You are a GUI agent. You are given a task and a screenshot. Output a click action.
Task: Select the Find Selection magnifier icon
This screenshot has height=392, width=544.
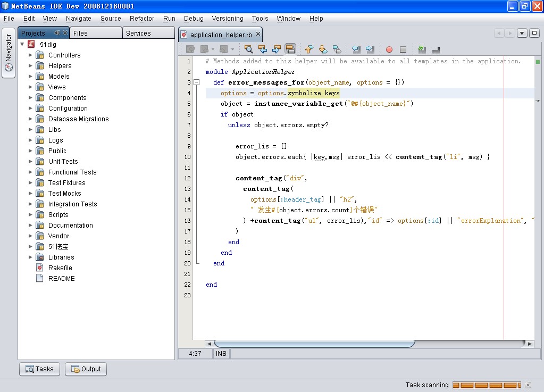click(248, 49)
